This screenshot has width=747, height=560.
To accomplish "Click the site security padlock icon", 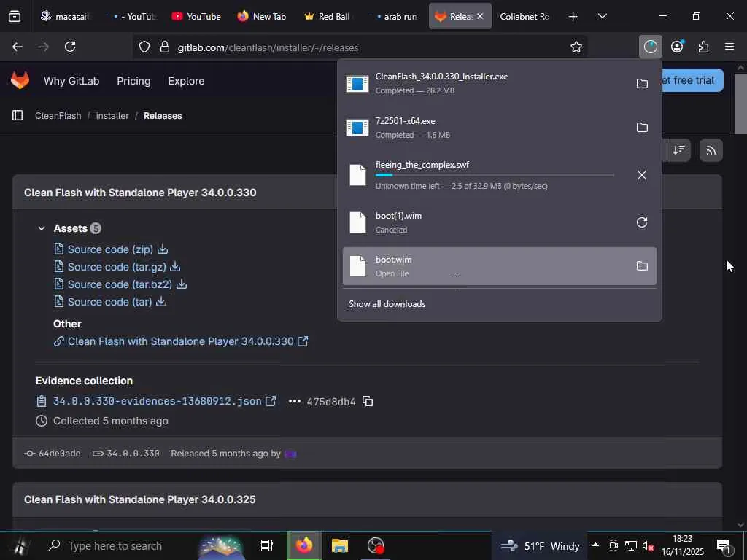I will pos(165,47).
